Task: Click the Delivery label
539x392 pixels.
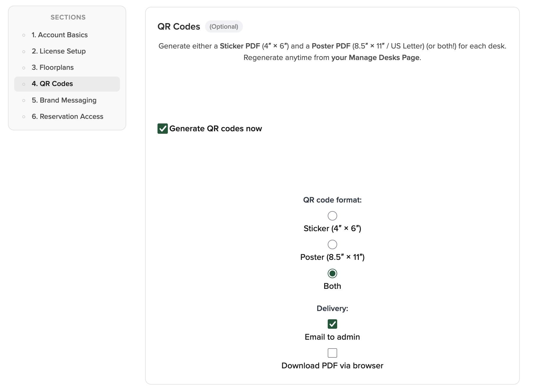Action: pyautogui.click(x=332, y=309)
